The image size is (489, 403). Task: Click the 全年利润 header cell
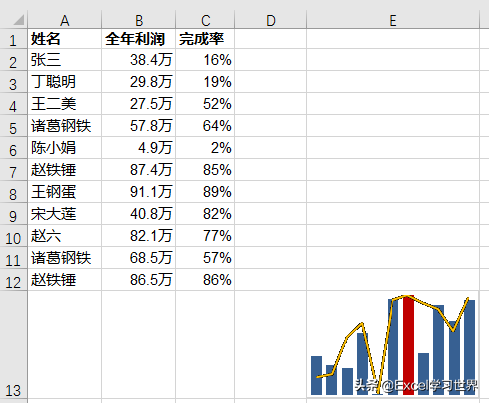[x=139, y=39]
